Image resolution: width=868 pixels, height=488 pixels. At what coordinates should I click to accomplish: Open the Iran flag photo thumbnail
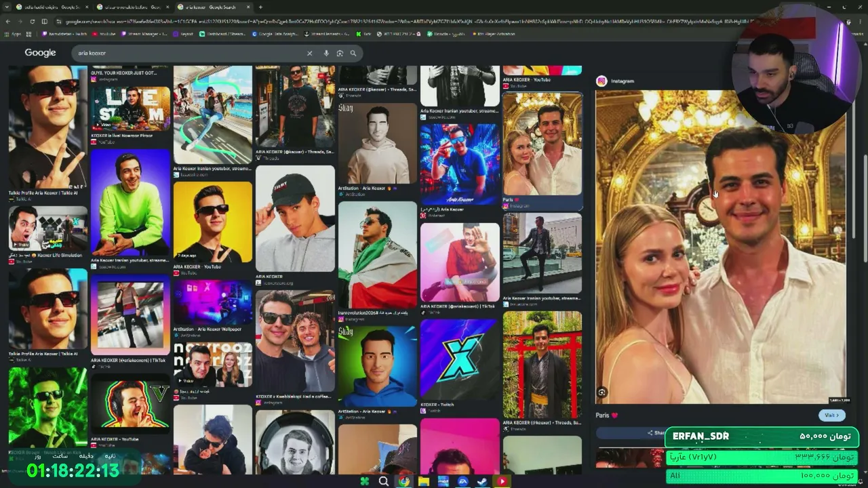click(x=378, y=255)
